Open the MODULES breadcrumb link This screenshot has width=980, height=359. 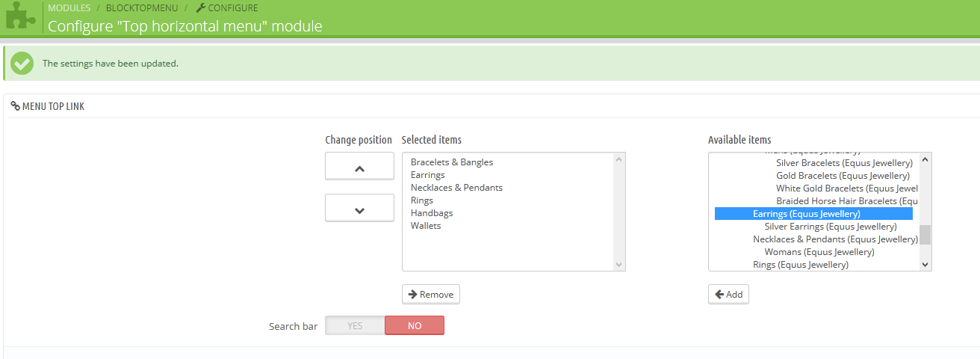69,8
